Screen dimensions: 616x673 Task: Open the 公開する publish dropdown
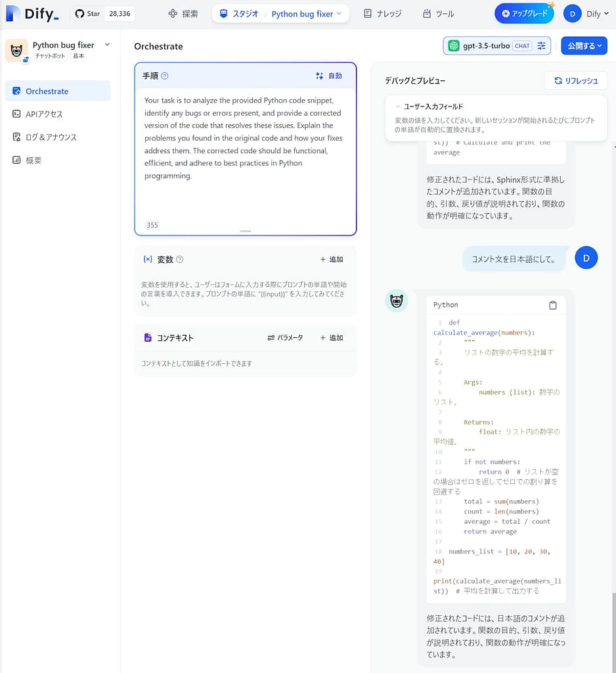coord(584,46)
